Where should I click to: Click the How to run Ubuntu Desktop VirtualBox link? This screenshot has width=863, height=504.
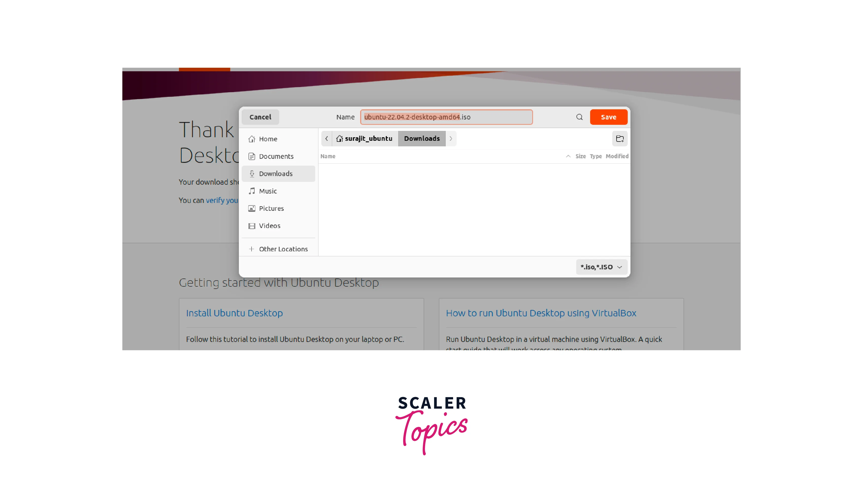pyautogui.click(x=541, y=312)
